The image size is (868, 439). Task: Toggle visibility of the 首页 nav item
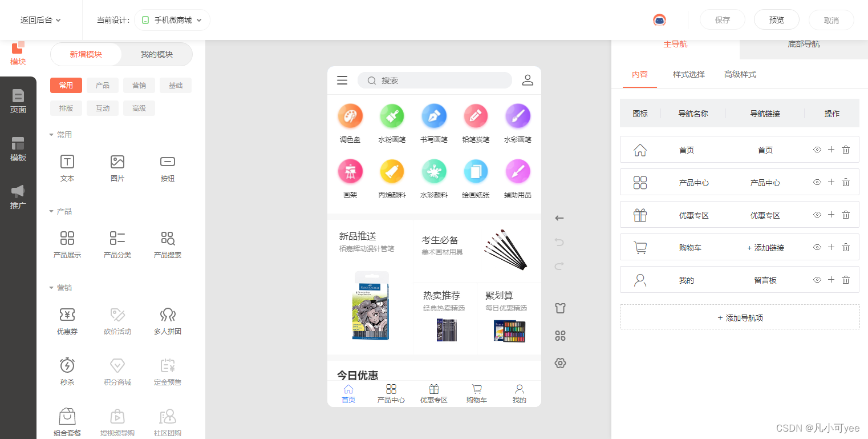click(x=817, y=150)
